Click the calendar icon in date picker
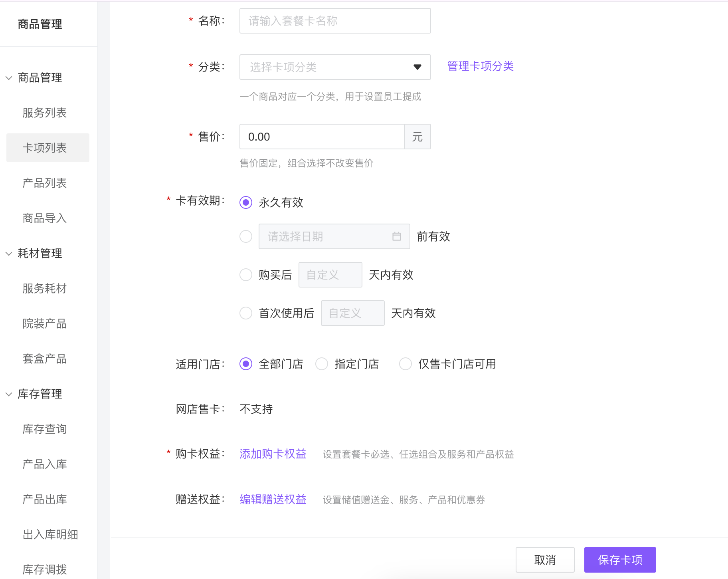 pos(396,236)
